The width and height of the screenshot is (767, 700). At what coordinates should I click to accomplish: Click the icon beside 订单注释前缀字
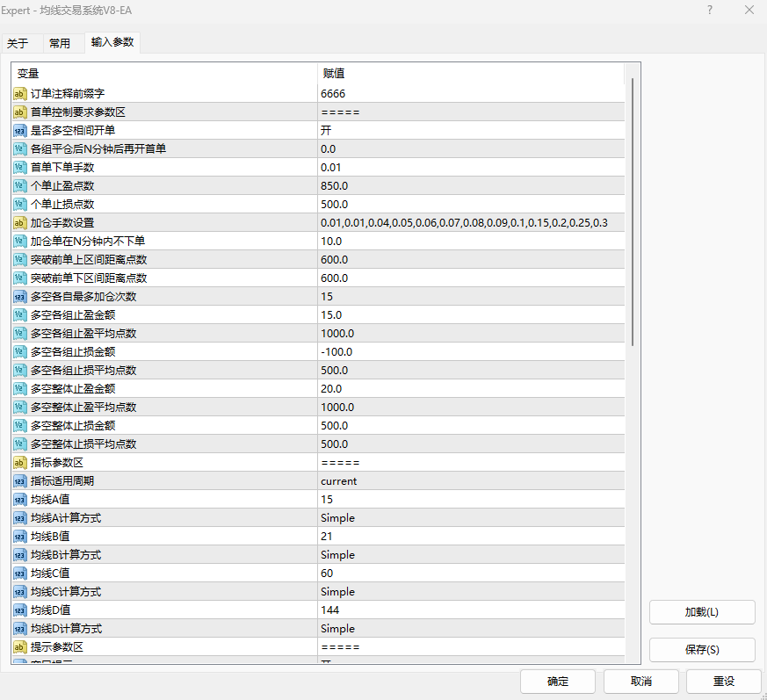tap(20, 94)
